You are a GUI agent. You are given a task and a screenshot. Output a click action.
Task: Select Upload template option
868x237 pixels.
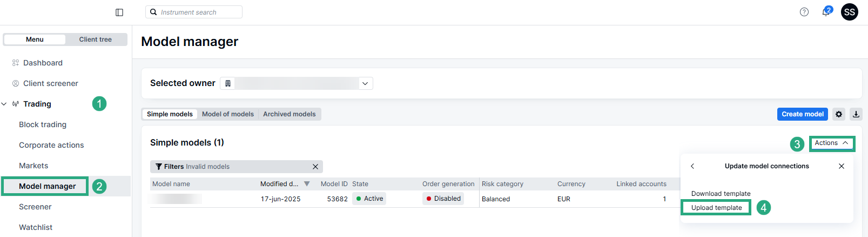click(x=716, y=208)
